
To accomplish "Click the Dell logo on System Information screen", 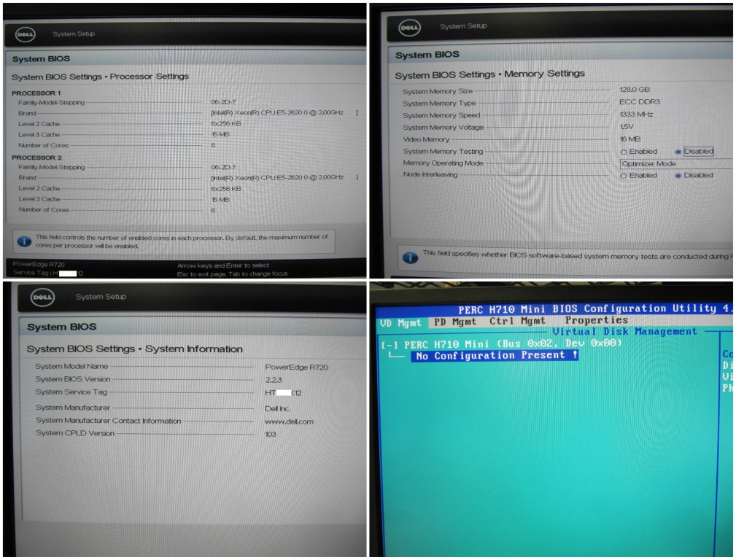I will pyautogui.click(x=43, y=297).
